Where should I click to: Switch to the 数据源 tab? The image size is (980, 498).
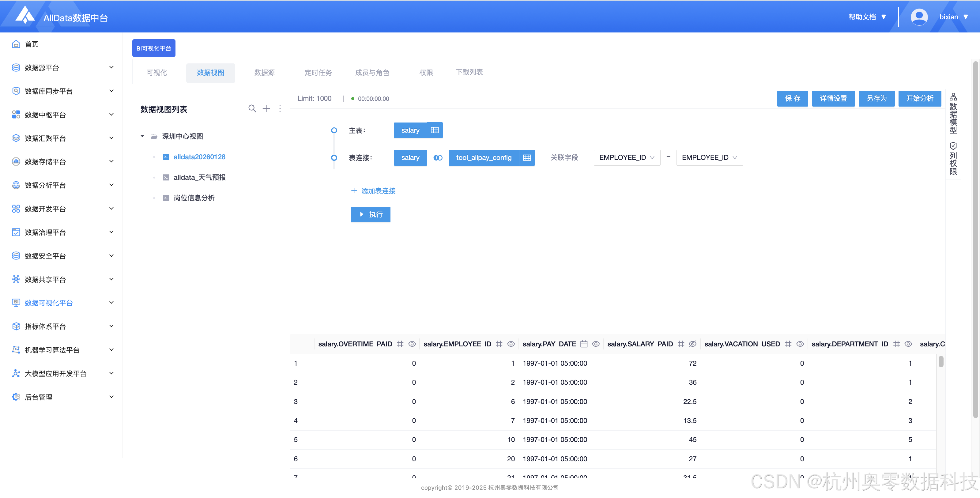[x=264, y=72]
